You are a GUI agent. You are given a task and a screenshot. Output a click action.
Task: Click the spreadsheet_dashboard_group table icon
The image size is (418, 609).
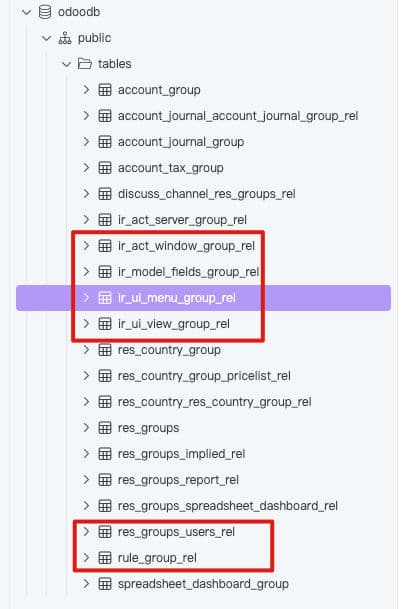tap(105, 584)
